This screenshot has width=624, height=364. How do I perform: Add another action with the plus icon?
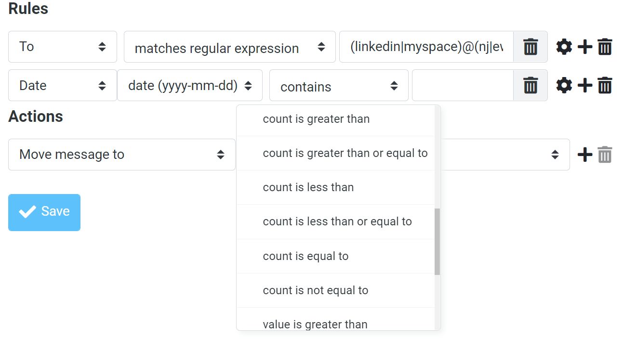pyautogui.click(x=584, y=154)
